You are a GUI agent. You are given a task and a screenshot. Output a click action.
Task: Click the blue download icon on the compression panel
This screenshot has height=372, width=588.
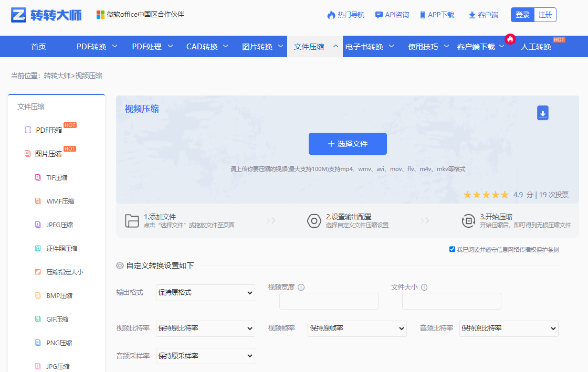coord(543,113)
